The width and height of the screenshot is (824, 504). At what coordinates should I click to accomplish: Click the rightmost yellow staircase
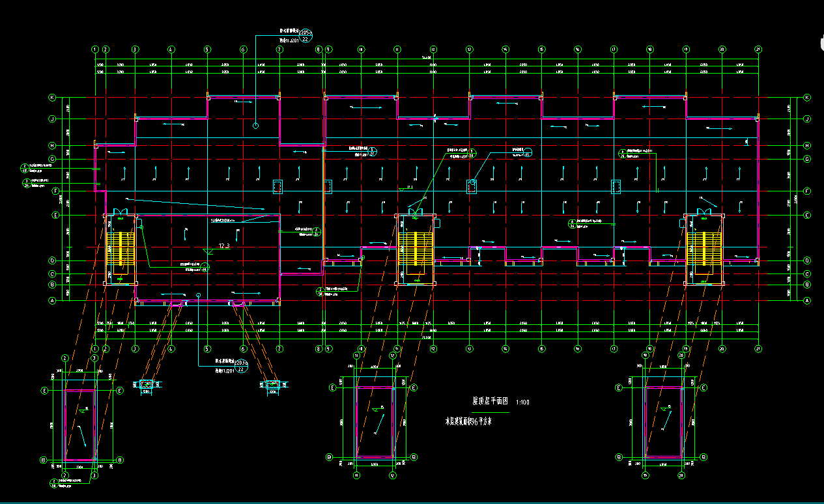coord(703,248)
